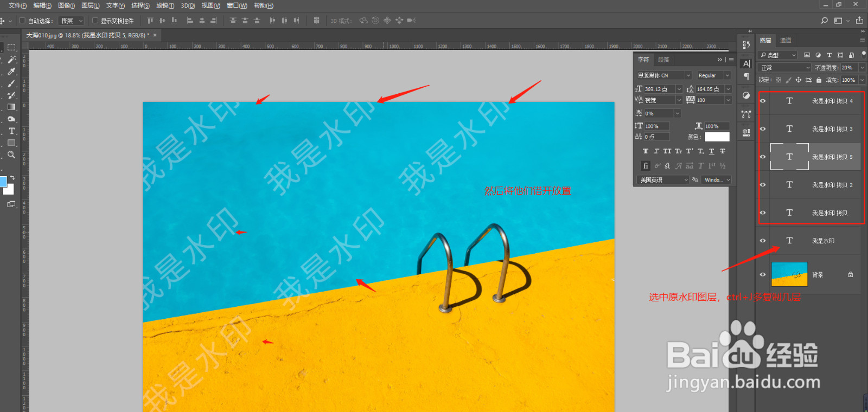
Task: Open the Paths panel icon
Action: pos(746,114)
